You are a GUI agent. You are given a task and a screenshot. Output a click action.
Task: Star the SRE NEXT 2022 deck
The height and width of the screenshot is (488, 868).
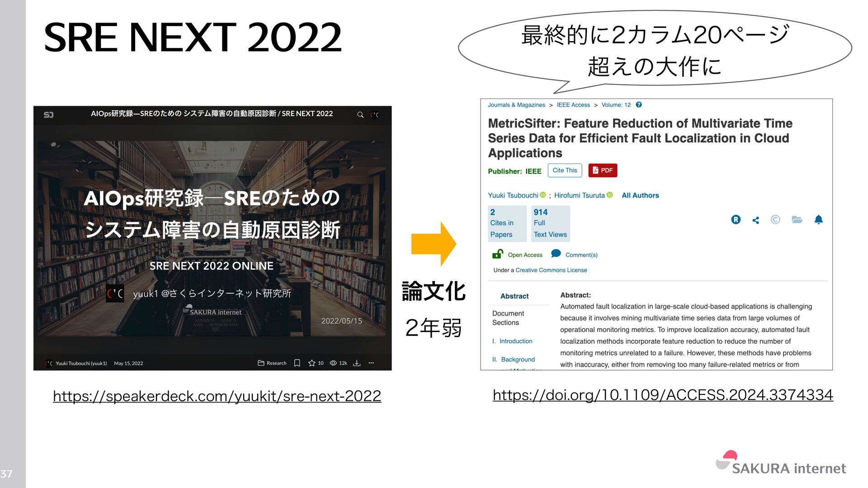tap(311, 363)
